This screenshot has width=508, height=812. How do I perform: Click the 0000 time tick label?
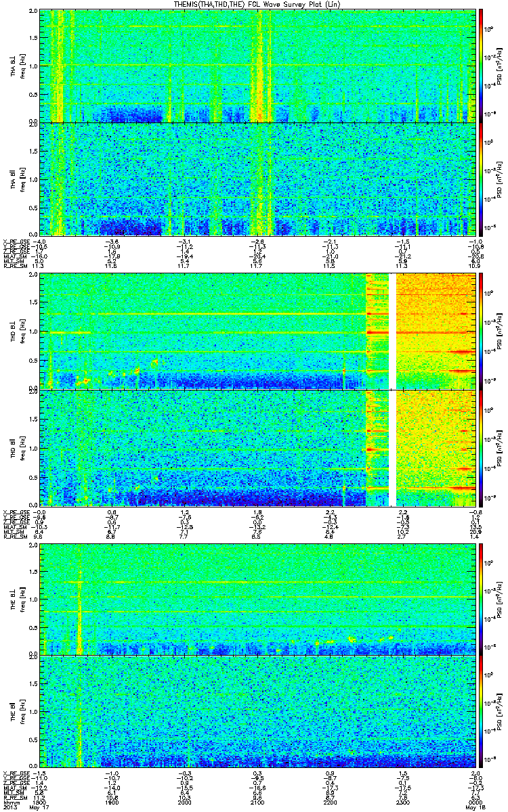(x=475, y=801)
